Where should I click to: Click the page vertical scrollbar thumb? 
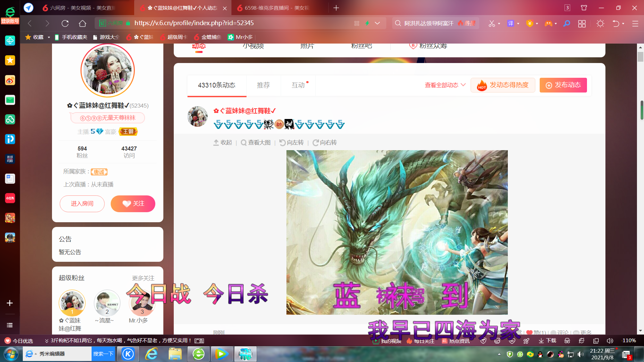pyautogui.click(x=640, y=57)
